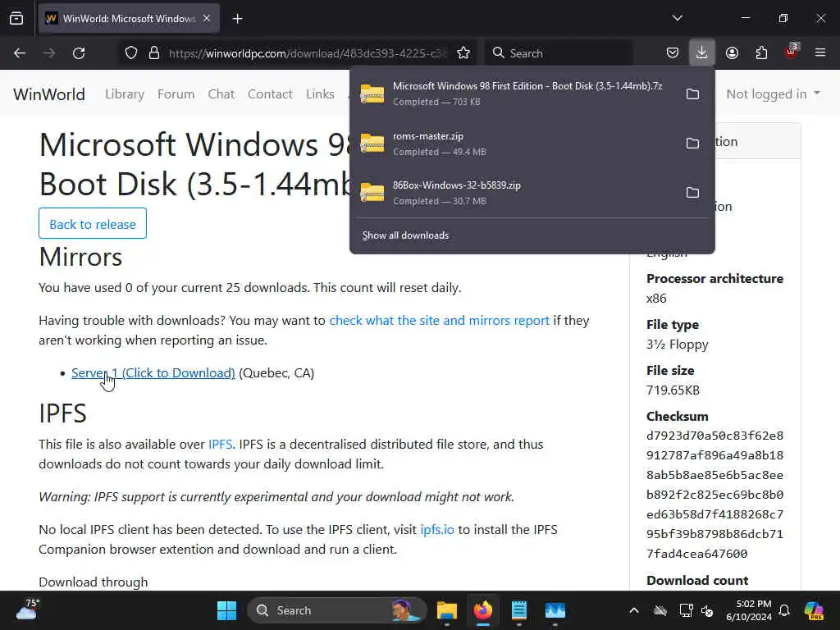Open the Windows Start menu
This screenshot has width=840, height=630.
click(x=226, y=610)
